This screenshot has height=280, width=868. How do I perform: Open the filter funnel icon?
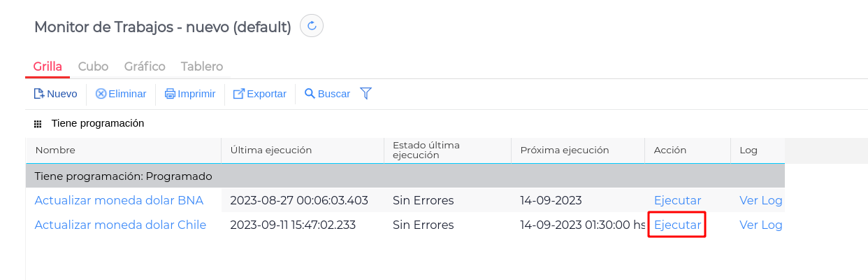(x=366, y=93)
